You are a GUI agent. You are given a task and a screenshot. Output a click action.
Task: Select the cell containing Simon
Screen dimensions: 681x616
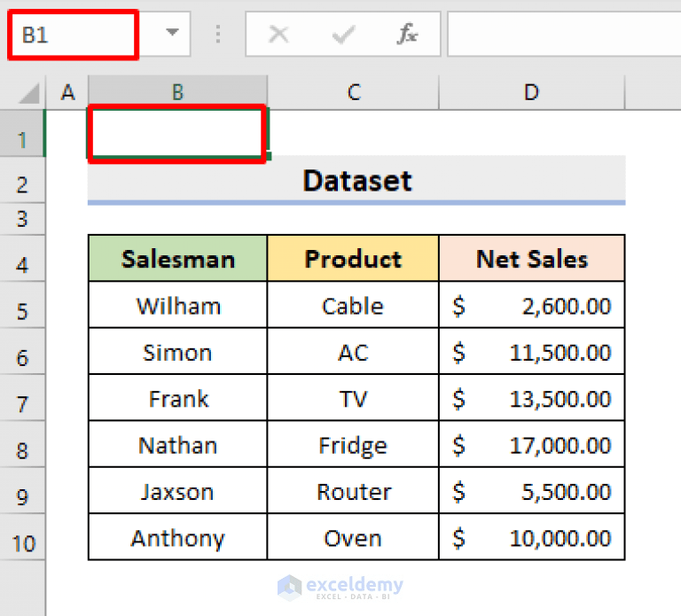coord(177,352)
